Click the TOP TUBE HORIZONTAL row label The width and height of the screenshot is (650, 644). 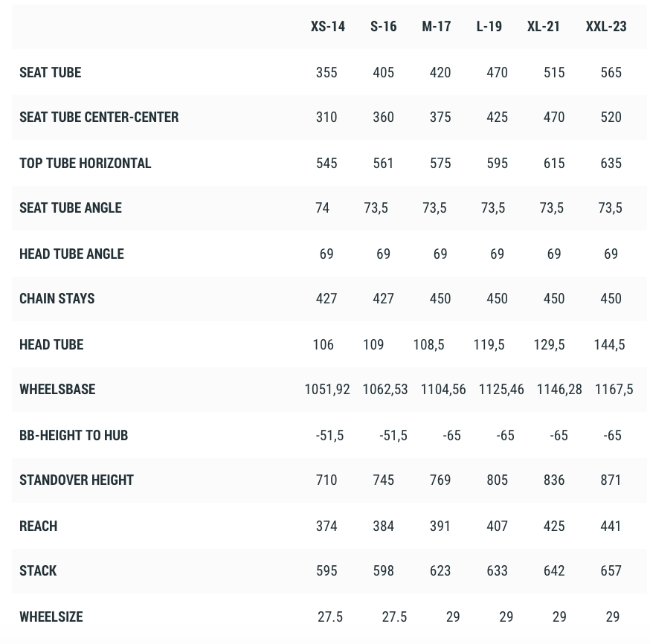pyautogui.click(x=85, y=164)
